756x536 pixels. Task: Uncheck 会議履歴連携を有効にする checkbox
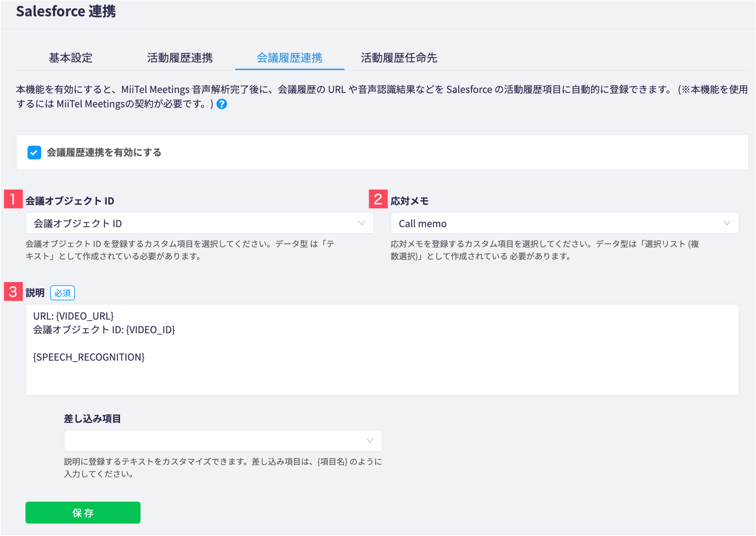click(34, 152)
